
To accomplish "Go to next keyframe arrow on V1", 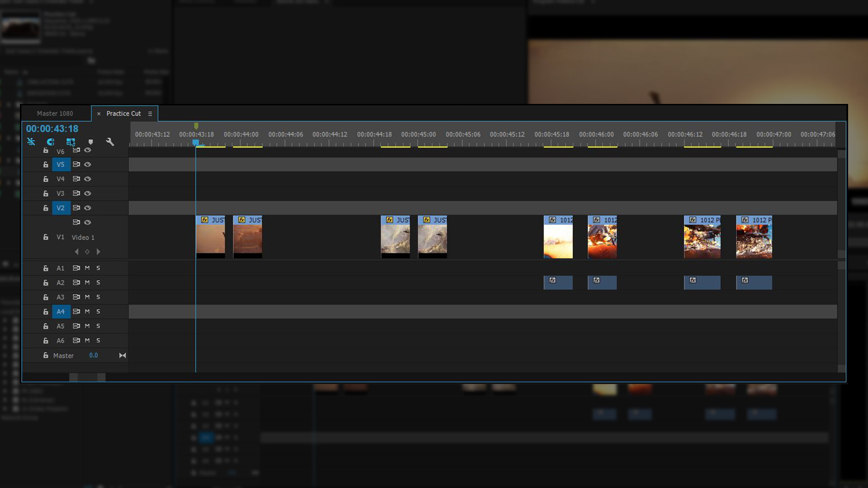I will [99, 252].
